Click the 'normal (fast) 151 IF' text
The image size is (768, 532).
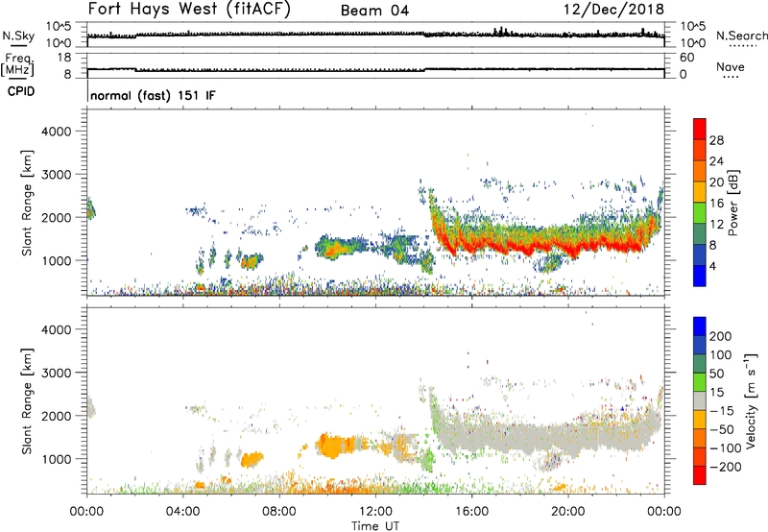tap(153, 95)
